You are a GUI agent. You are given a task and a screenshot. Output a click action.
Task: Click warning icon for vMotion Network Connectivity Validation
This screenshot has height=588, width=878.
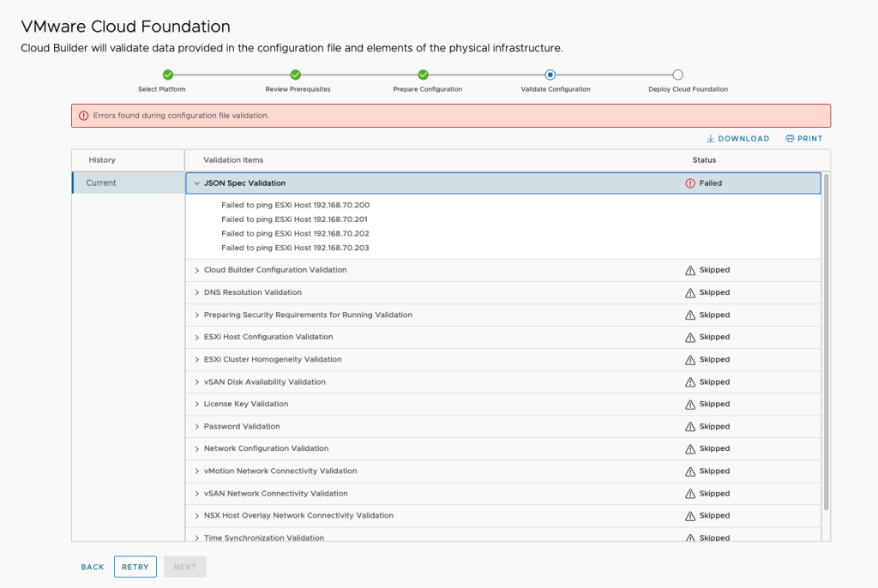click(690, 471)
